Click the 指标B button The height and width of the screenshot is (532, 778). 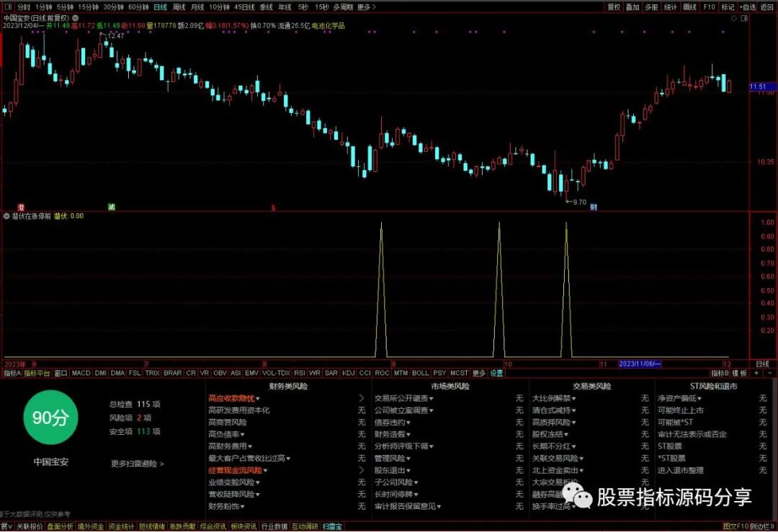(x=720, y=373)
